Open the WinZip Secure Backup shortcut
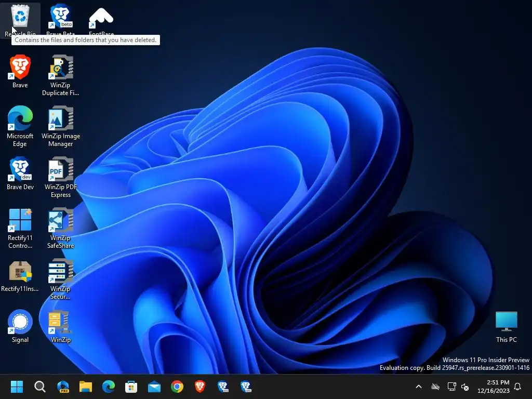Screen dimensions: 532x399 61,279
